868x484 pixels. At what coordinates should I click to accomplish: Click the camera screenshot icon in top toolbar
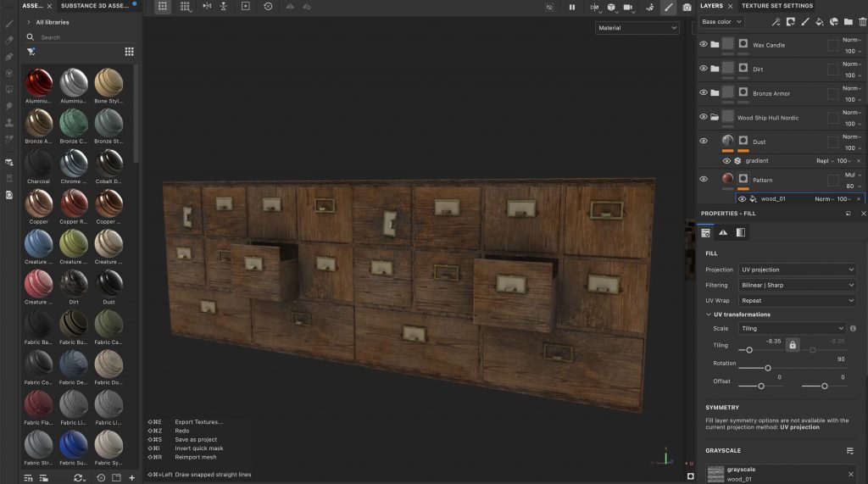[687, 7]
